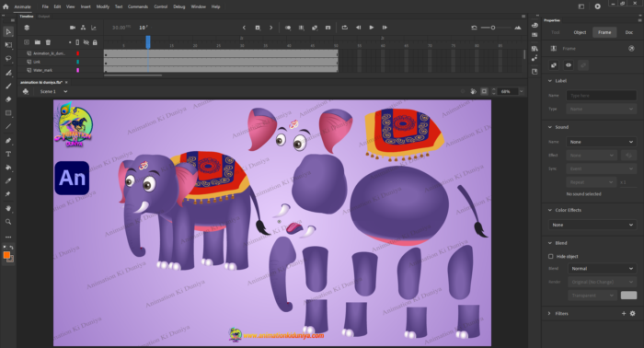
Task: Select the Classic Brush tool
Action: (8, 87)
